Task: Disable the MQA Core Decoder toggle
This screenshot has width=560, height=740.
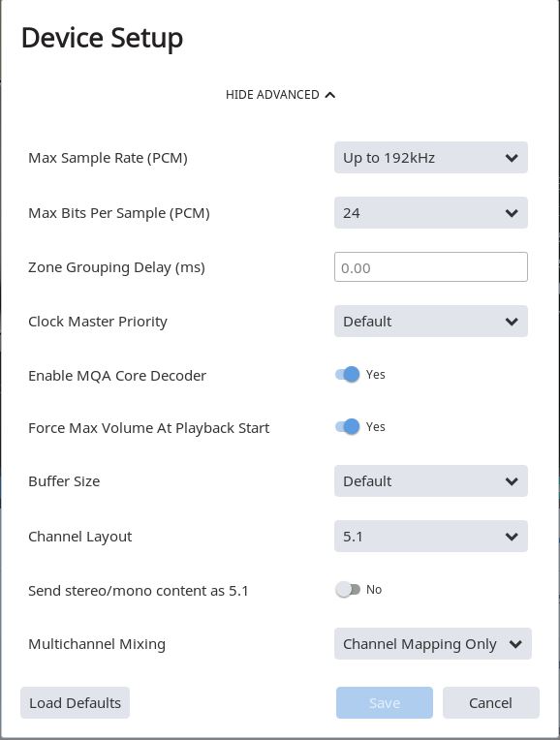Action: coord(348,375)
